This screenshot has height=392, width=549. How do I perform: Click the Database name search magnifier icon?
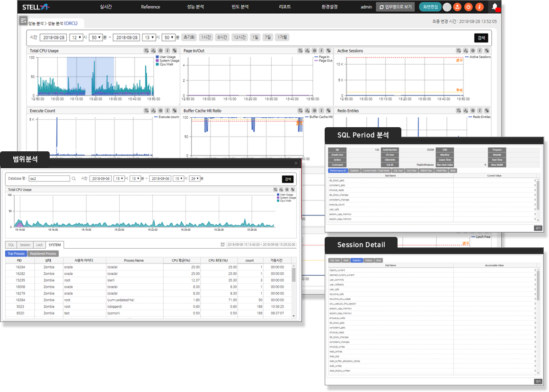point(74,179)
